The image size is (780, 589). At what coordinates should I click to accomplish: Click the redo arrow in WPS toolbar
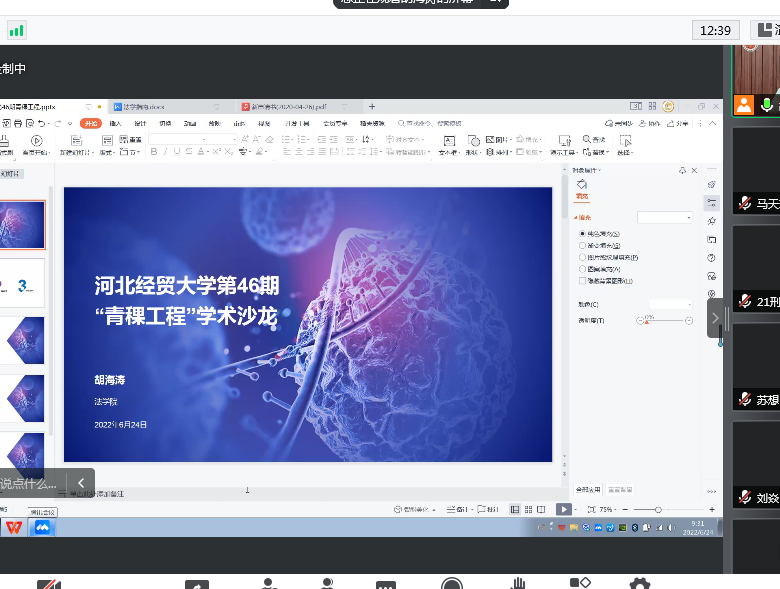[x=57, y=123]
